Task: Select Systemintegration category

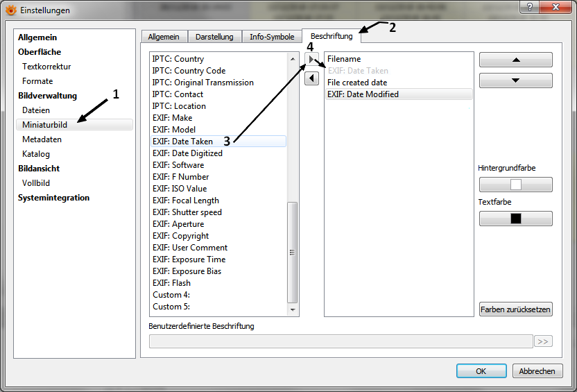Action: click(53, 198)
